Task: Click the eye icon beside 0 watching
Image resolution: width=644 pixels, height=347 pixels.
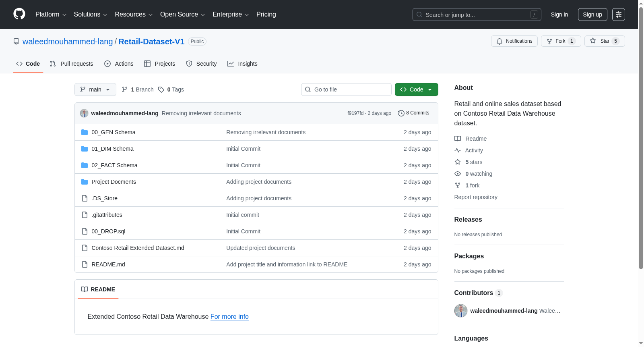Action: [x=458, y=174]
